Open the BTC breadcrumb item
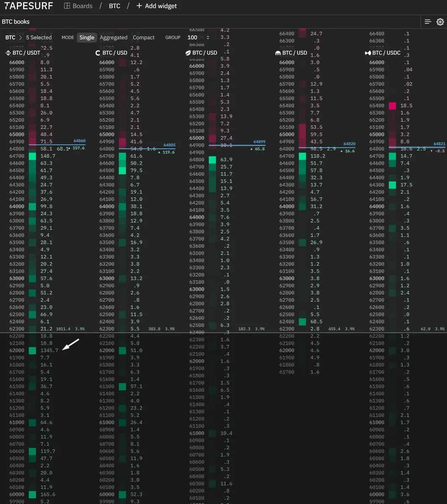This screenshot has width=447, height=504. coord(114,6)
